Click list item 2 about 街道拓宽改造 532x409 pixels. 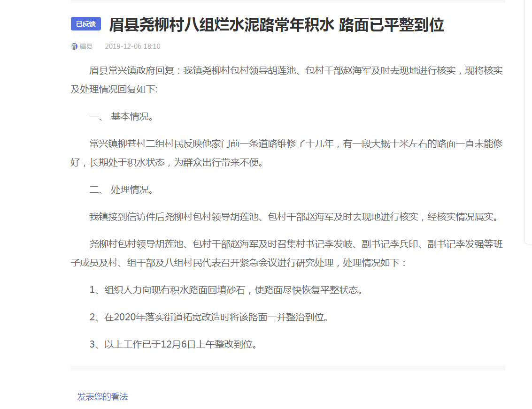click(209, 318)
